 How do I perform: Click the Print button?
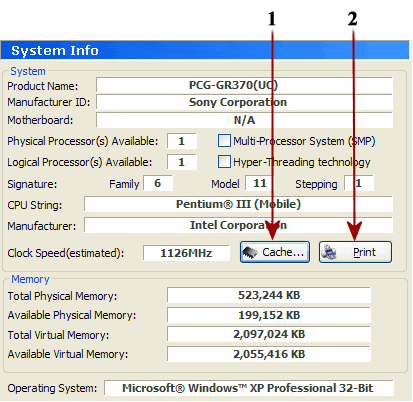355,252
